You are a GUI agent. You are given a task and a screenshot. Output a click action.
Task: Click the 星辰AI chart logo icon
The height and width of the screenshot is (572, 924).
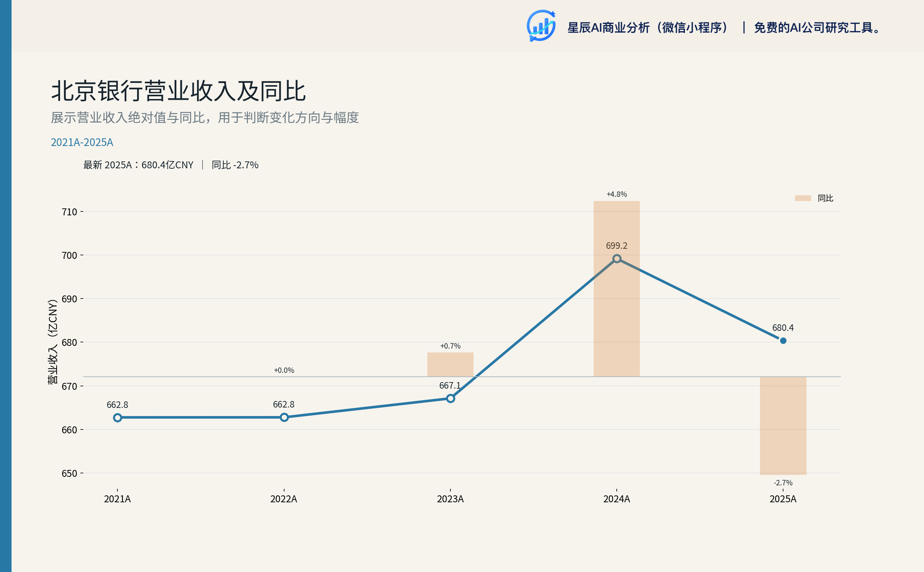[541, 26]
